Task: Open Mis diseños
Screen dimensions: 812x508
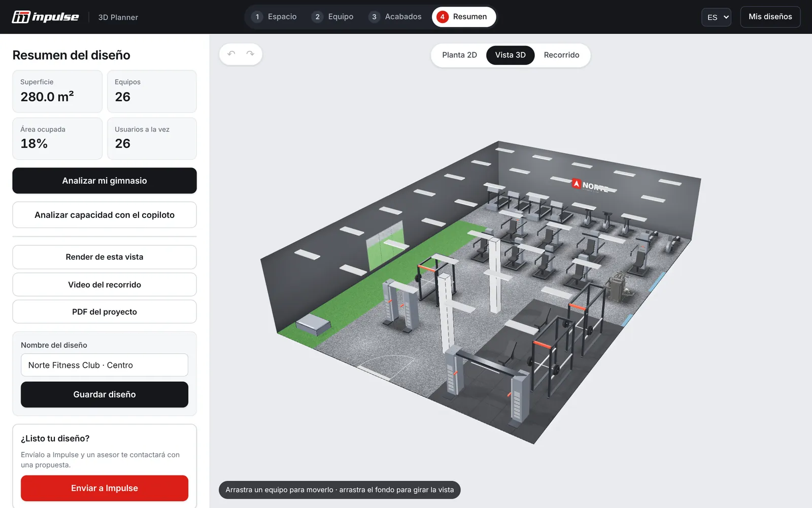Action: (770, 17)
